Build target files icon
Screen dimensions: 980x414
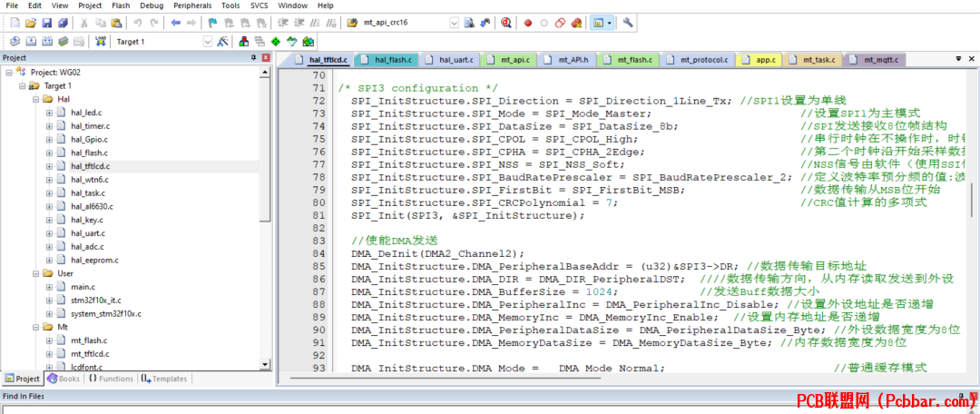[x=31, y=42]
